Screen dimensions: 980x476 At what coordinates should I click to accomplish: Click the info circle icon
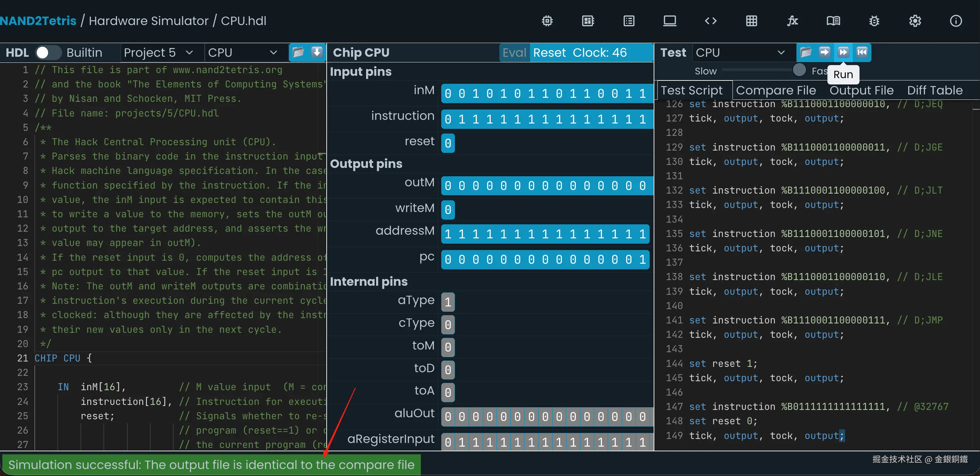pyautogui.click(x=956, y=21)
